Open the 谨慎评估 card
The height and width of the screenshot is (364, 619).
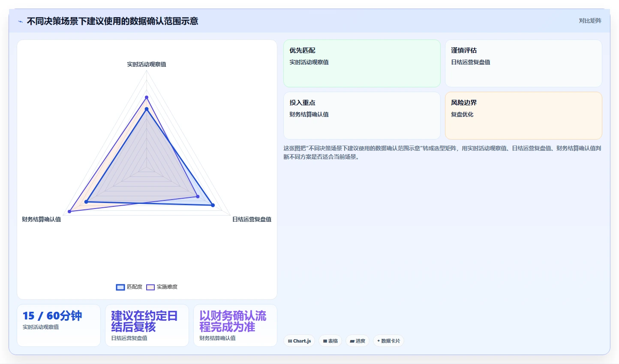pyautogui.click(x=523, y=63)
